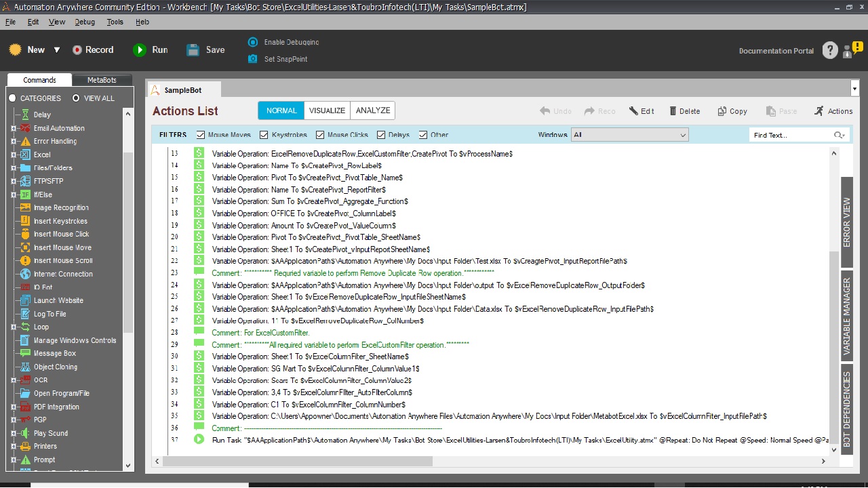The width and height of the screenshot is (868, 488).
Task: Expand the Files/Folders node
Action: (14, 167)
